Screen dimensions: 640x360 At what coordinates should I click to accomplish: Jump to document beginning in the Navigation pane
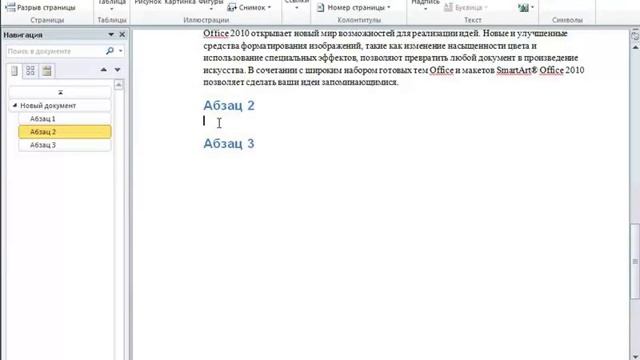(60, 93)
